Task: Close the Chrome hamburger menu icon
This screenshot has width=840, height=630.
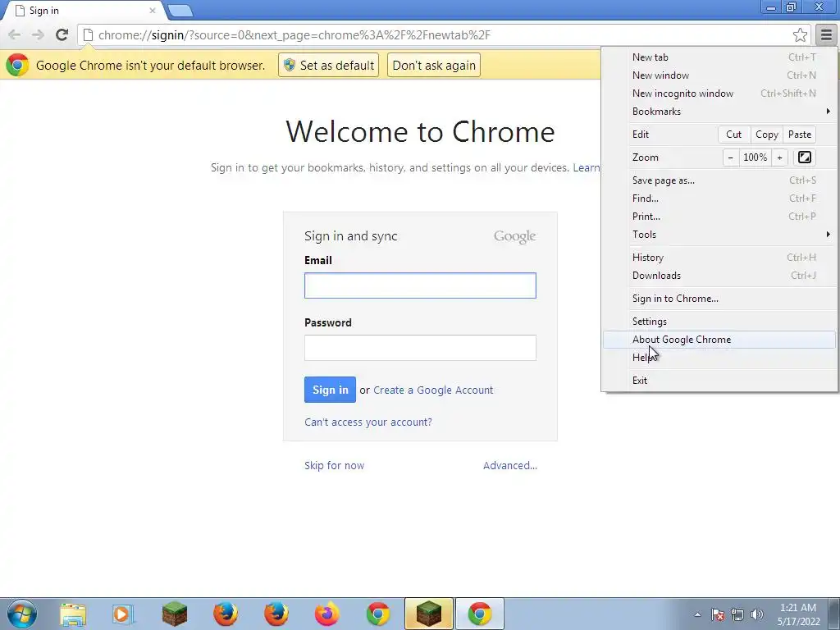Action: [x=826, y=35]
